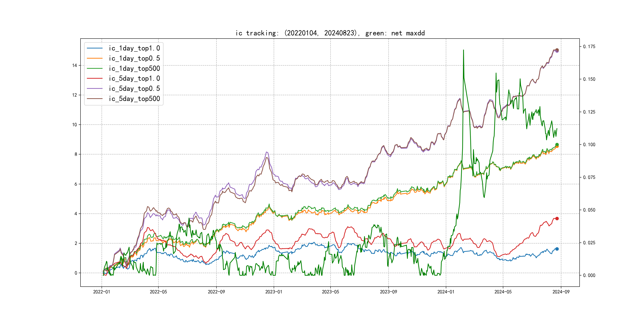This screenshot has height=322, width=644.
Task: Click the left axis label 0
Action: (76, 273)
